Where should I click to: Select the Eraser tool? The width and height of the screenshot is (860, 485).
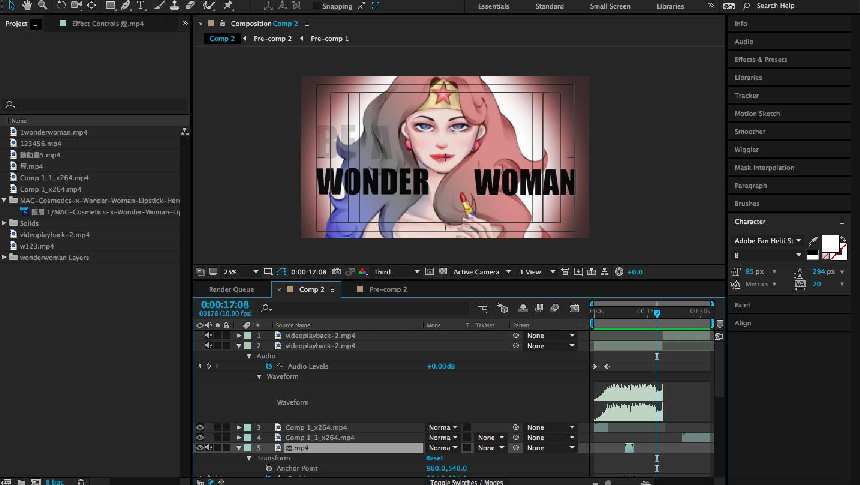click(190, 5)
